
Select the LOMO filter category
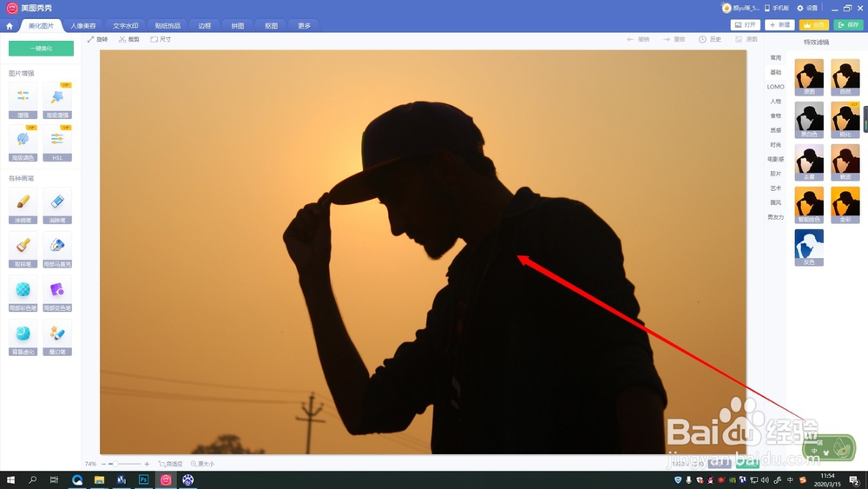pos(775,86)
